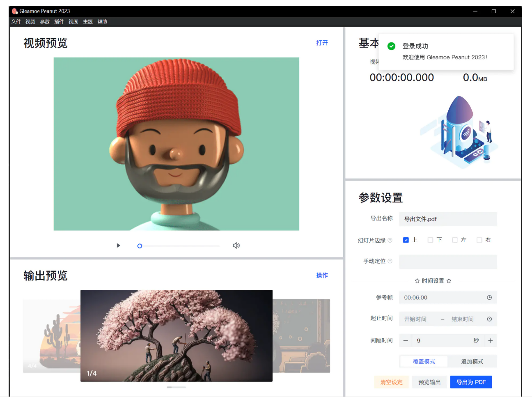532x397 pixels.
Task: Click the 00:00:00.000 duration text
Action: 401,78
